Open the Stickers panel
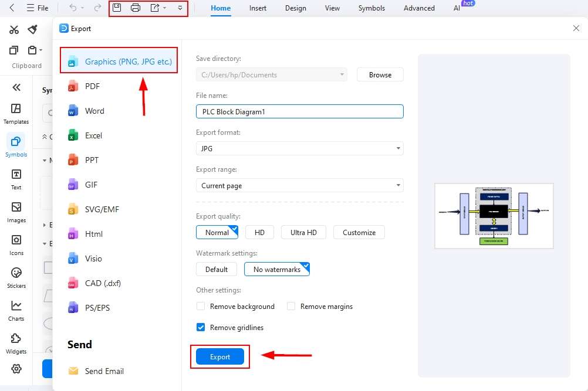Viewport: 588px width, 391px height. pyautogui.click(x=16, y=277)
